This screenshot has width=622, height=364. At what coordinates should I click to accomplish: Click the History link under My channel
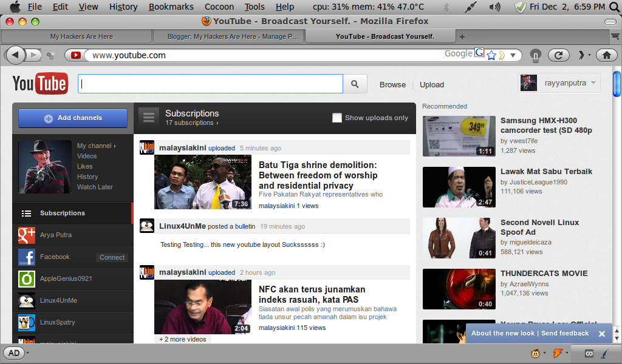click(87, 177)
